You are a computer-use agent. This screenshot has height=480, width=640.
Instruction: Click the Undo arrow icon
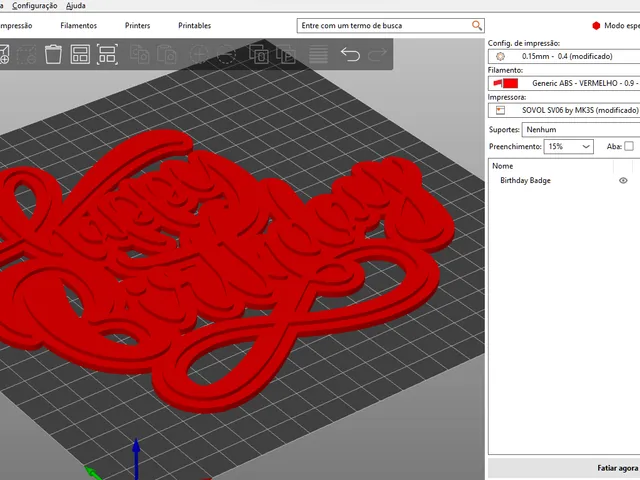(x=350, y=54)
